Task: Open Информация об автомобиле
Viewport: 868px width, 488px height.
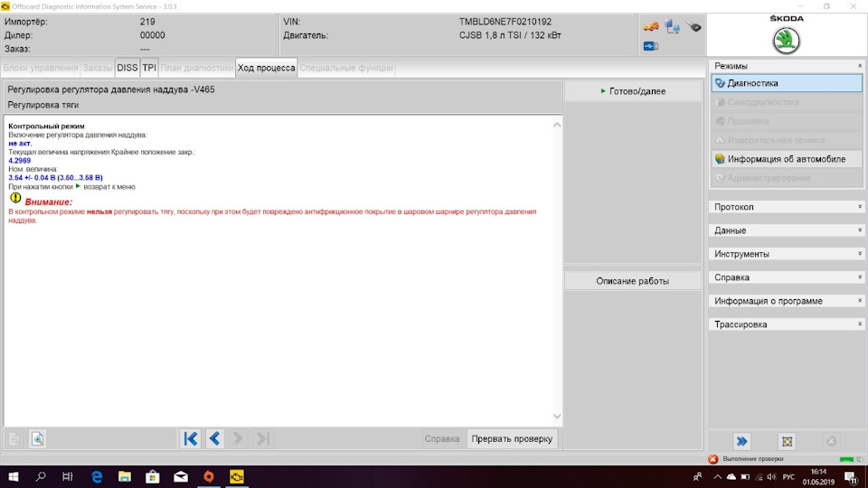Action: coord(787,159)
